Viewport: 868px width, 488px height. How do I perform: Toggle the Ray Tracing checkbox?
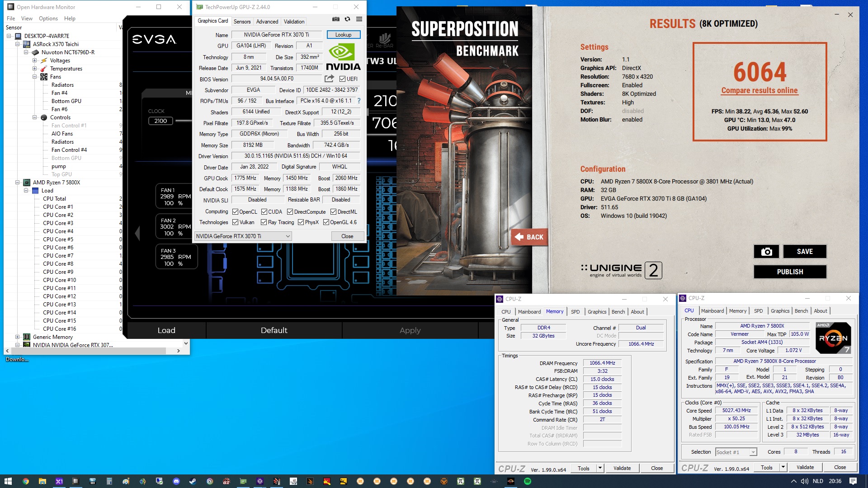click(x=264, y=222)
